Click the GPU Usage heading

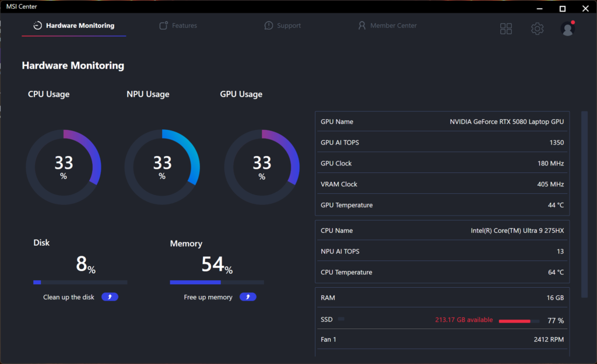tap(241, 94)
